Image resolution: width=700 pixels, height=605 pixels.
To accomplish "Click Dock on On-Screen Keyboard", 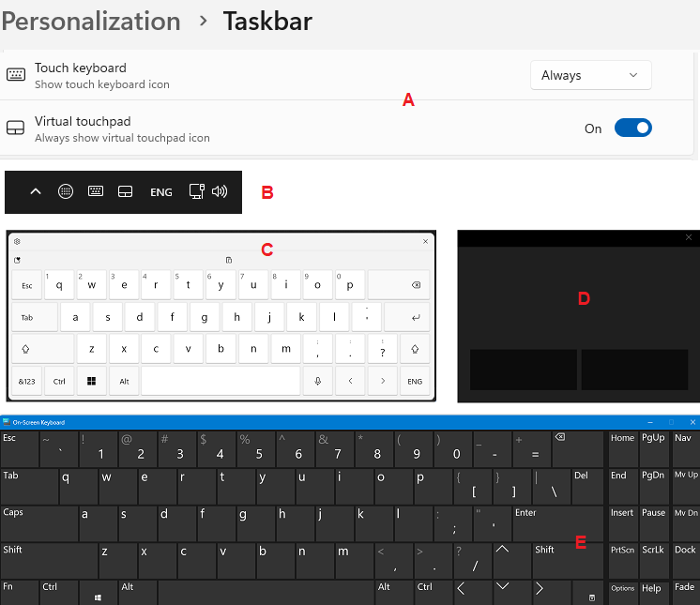I will [x=685, y=560].
